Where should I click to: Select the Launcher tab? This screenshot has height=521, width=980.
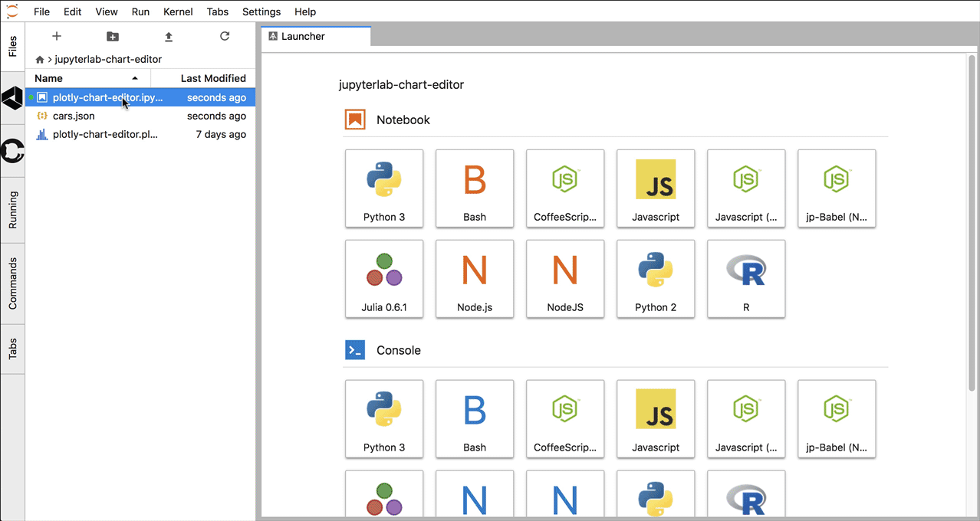click(x=316, y=36)
